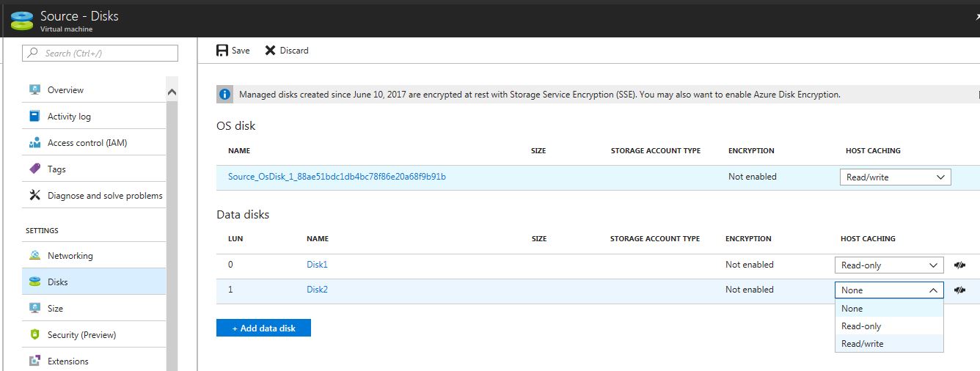
Task: Click the search magnifier icon
Action: pos(33,54)
